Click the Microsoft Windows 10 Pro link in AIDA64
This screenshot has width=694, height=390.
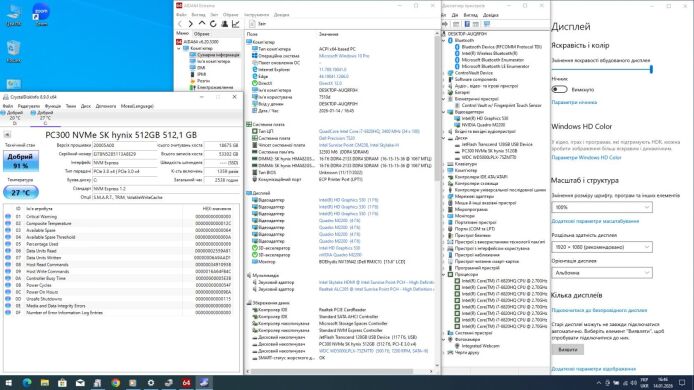point(344,56)
